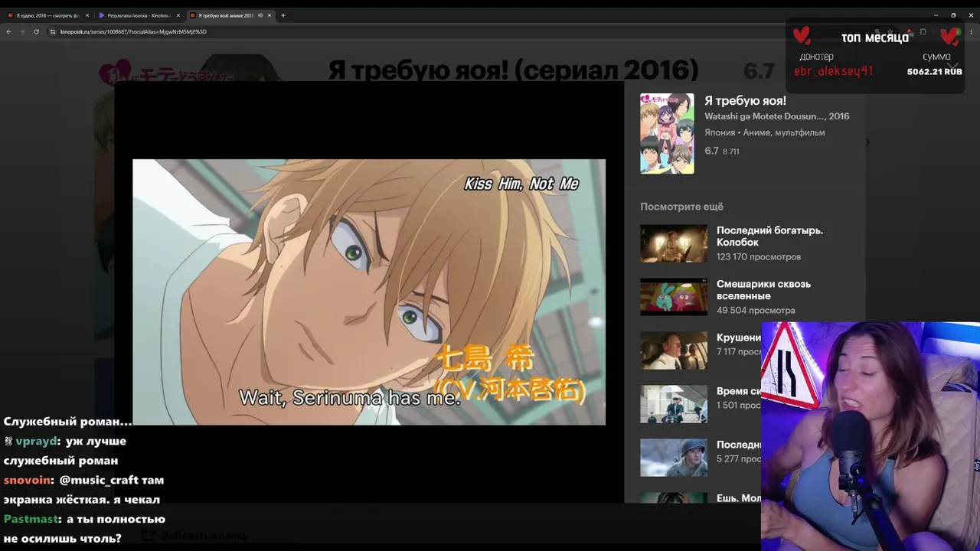980x551 pixels.
Task: Reload the Kinopoisk page
Action: click(36, 31)
